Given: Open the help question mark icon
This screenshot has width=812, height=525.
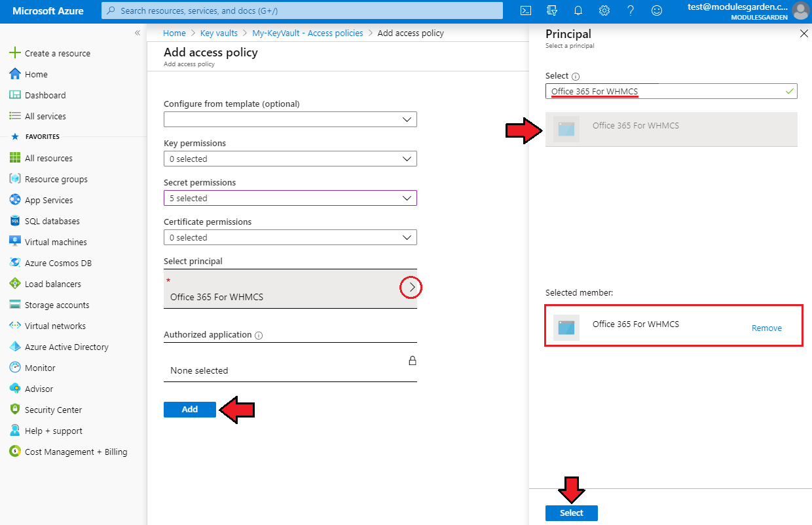Looking at the screenshot, I should pyautogui.click(x=630, y=10).
